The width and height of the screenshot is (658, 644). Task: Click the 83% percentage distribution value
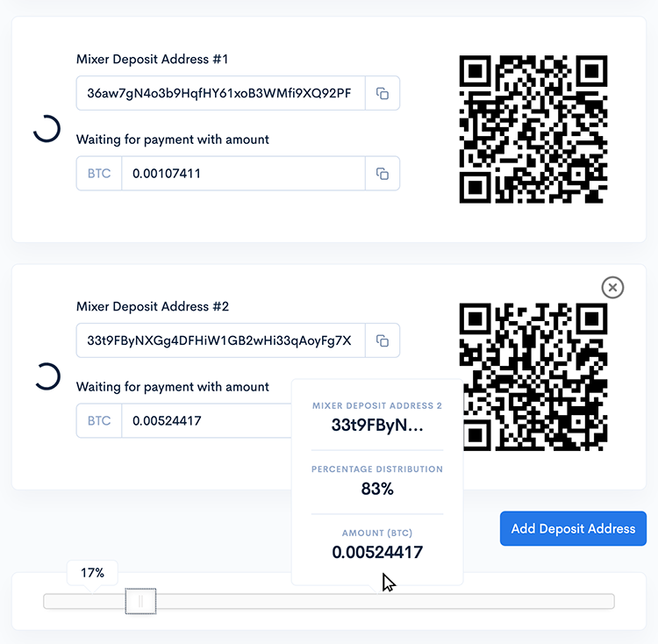click(377, 490)
